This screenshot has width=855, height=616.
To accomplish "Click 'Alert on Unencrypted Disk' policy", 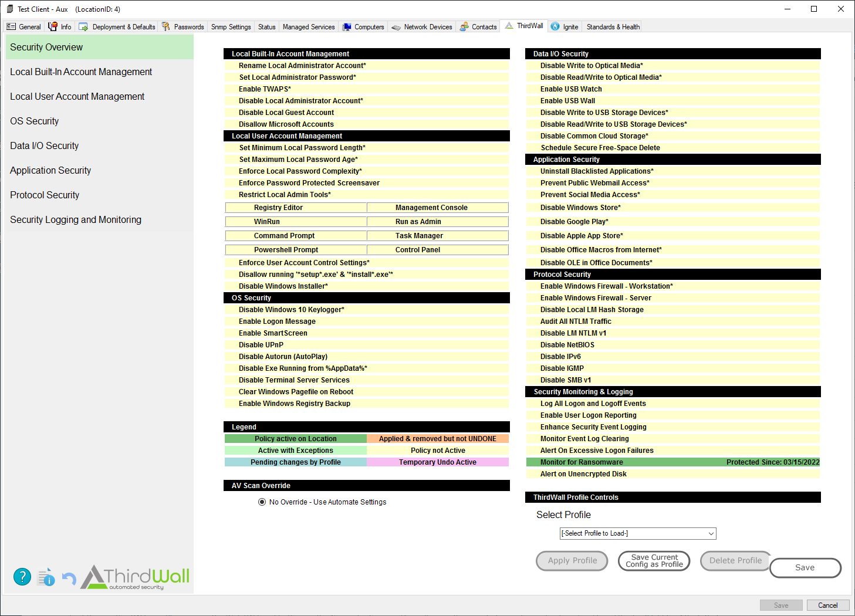I will pyautogui.click(x=673, y=474).
